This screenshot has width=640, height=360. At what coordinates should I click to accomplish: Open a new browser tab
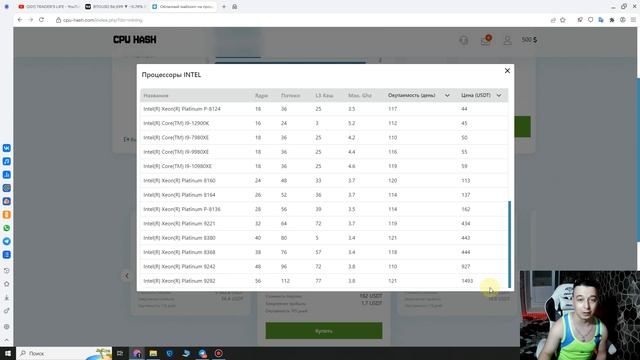[224, 7]
